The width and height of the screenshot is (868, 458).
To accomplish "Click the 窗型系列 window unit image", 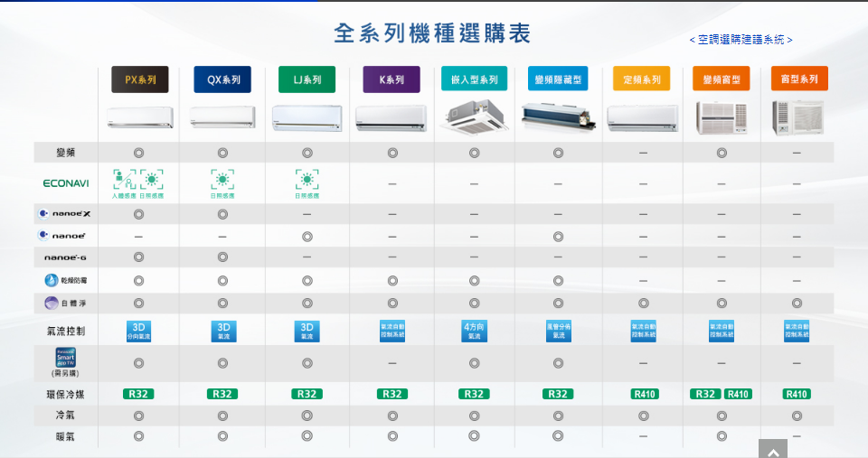I will pyautogui.click(x=797, y=117).
